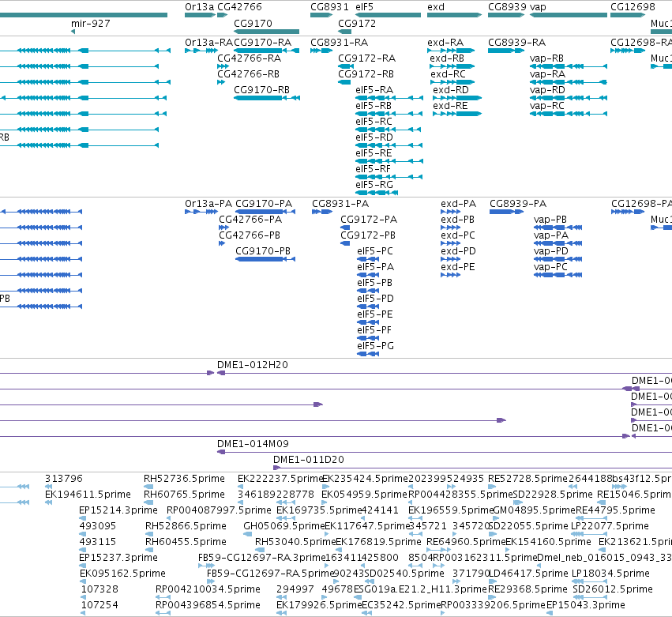This screenshot has height=617, width=672.
Task: Click the exd-PA protein label
Action: coord(459,204)
